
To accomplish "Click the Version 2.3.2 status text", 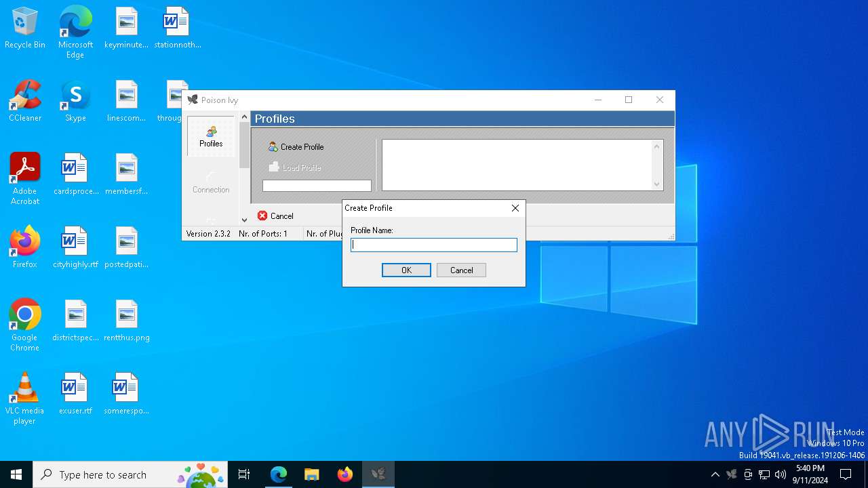I will [x=208, y=234].
